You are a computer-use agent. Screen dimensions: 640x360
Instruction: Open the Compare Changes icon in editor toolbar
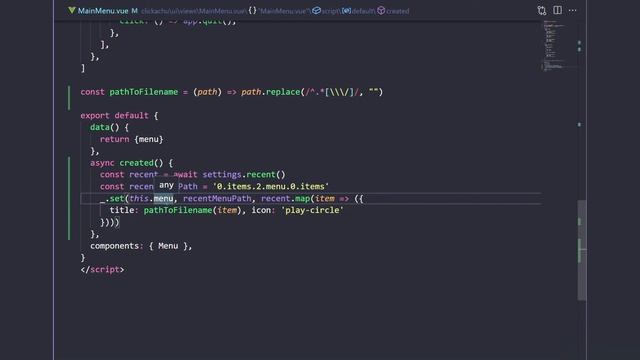[x=542, y=11]
